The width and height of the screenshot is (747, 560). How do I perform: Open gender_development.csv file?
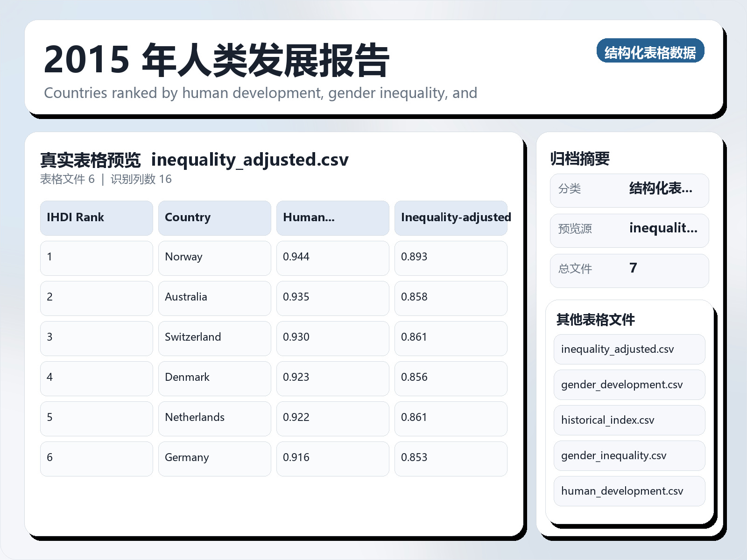629,385
